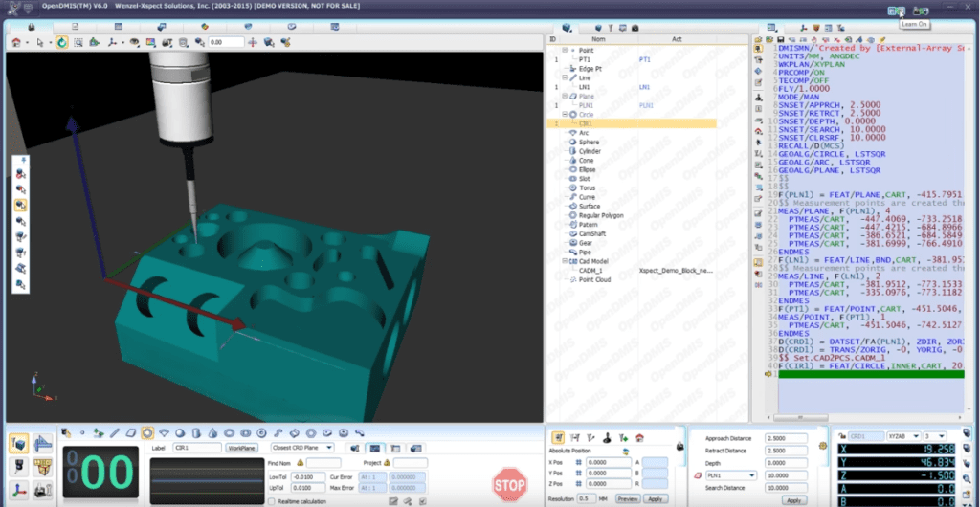Screen dimensions: 980x507
Task: Click the LowTol tolerance input field
Action: click(x=307, y=475)
